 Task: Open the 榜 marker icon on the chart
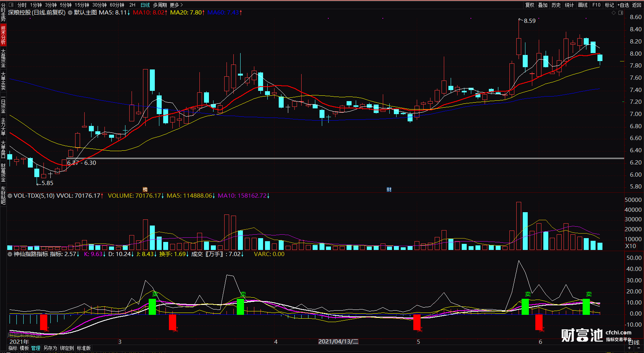point(145,189)
